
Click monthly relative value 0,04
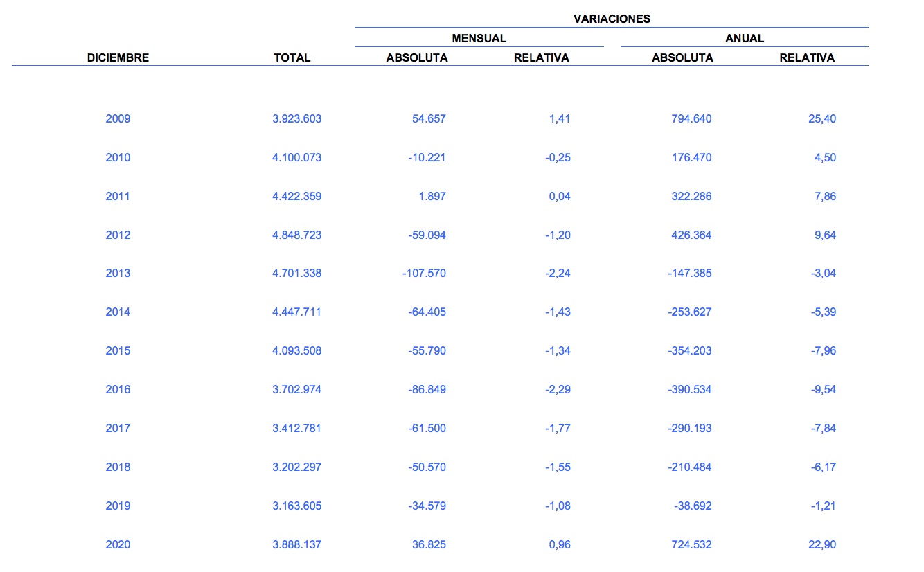coord(560,196)
